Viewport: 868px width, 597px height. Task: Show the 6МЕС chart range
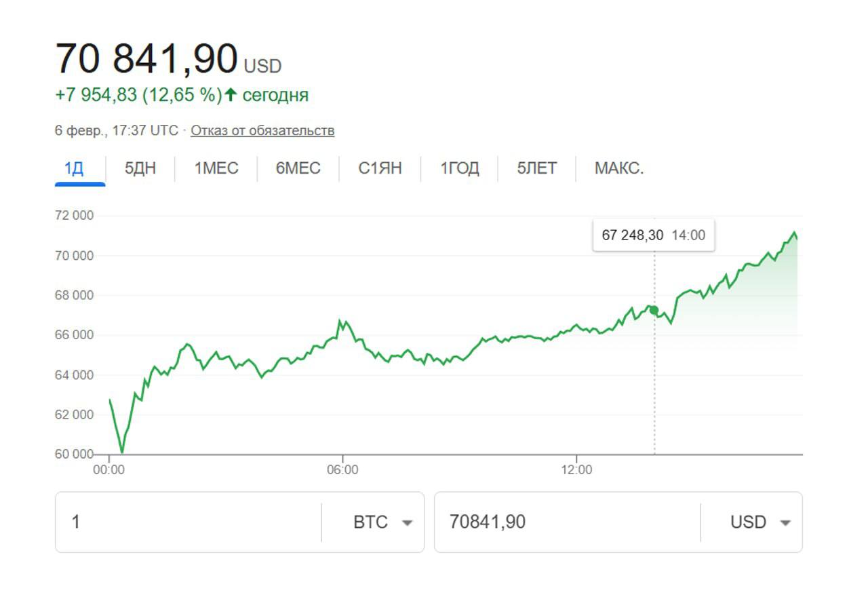point(298,168)
